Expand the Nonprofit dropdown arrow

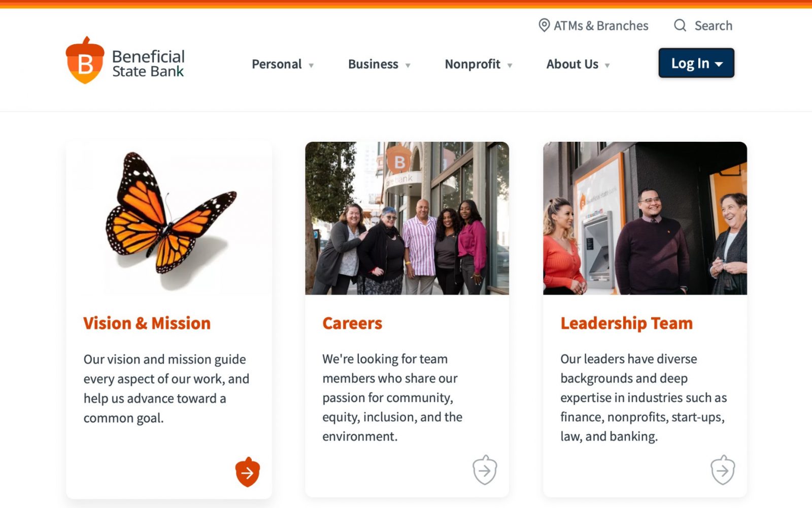510,66
